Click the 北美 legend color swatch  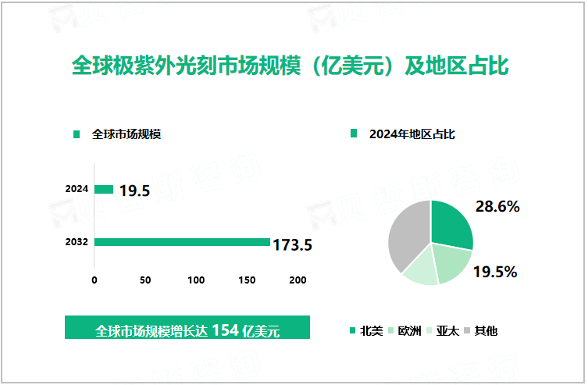click(352, 330)
